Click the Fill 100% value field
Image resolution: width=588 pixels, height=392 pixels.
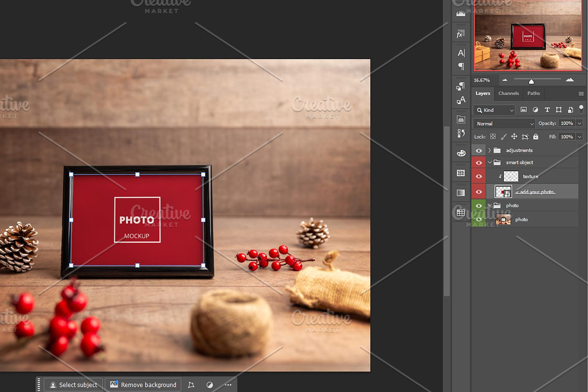pos(567,137)
